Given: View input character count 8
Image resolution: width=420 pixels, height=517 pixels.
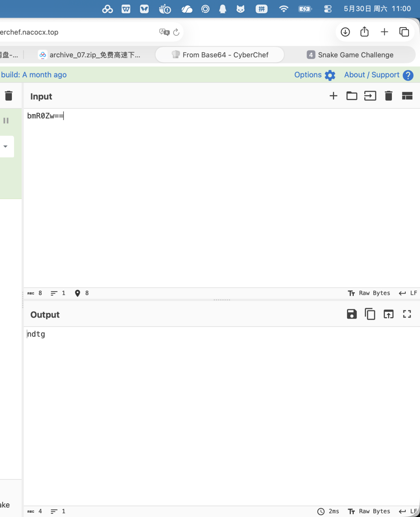Looking at the screenshot, I should (x=35, y=293).
